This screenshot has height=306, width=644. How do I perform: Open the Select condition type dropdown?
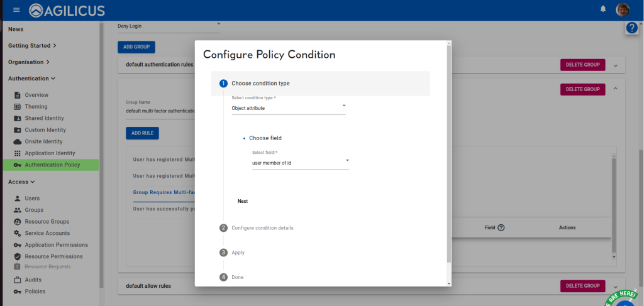coord(288,108)
